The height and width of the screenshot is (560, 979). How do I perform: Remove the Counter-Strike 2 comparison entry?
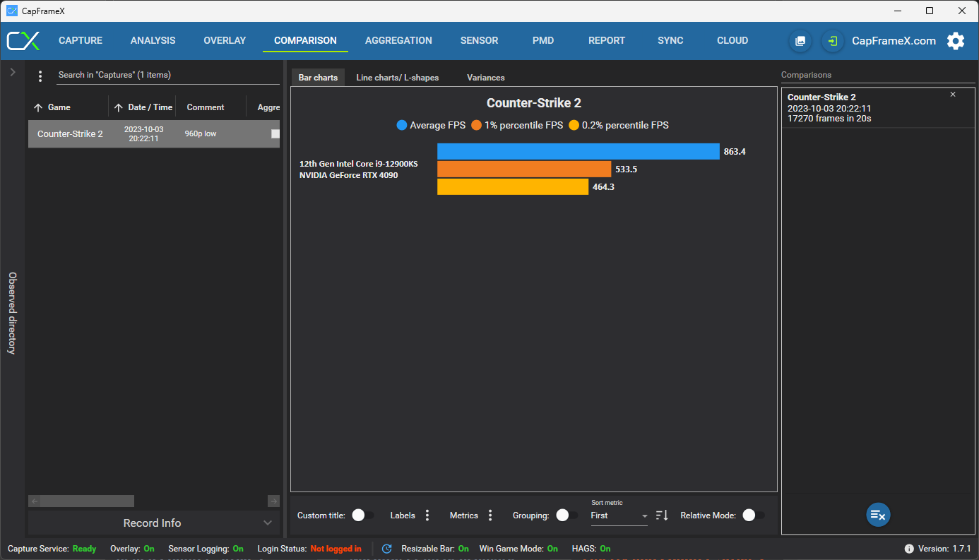(952, 95)
